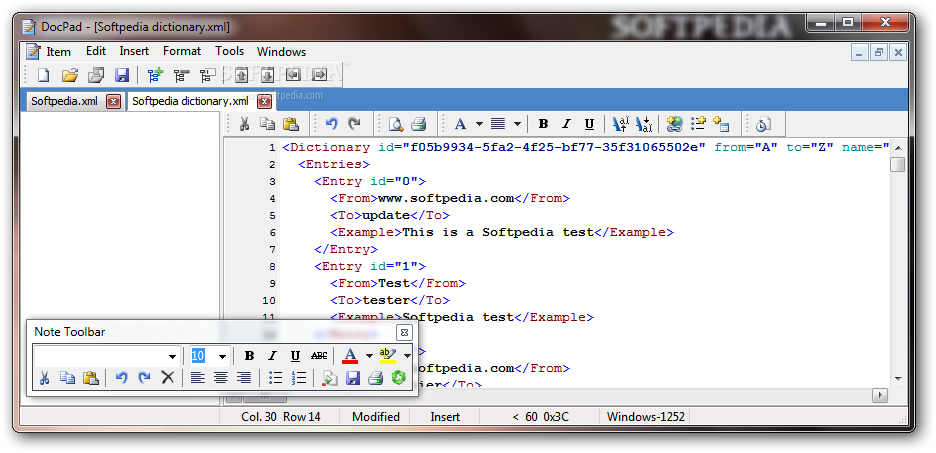The width and height of the screenshot is (936, 453).
Task: Click 'www.softpedia.com' text on line 4
Action: (x=446, y=198)
